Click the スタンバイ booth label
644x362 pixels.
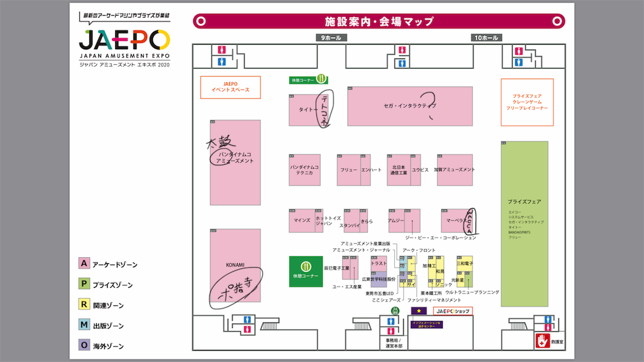(350, 226)
